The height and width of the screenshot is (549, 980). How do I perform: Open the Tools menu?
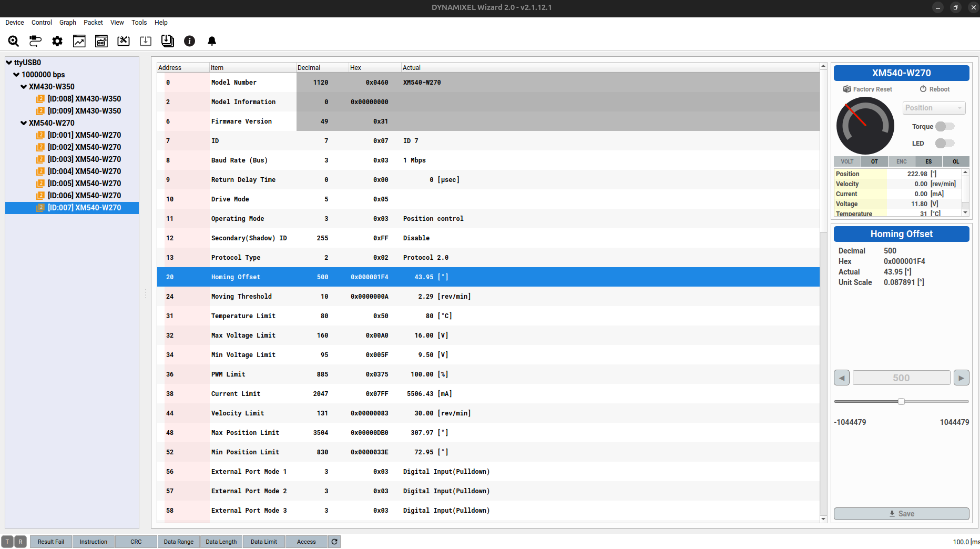click(139, 23)
